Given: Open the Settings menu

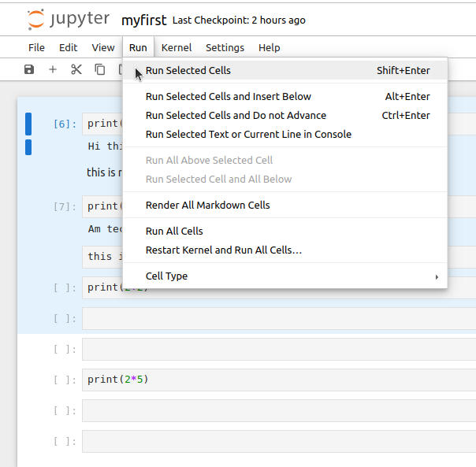Looking at the screenshot, I should 225,47.
